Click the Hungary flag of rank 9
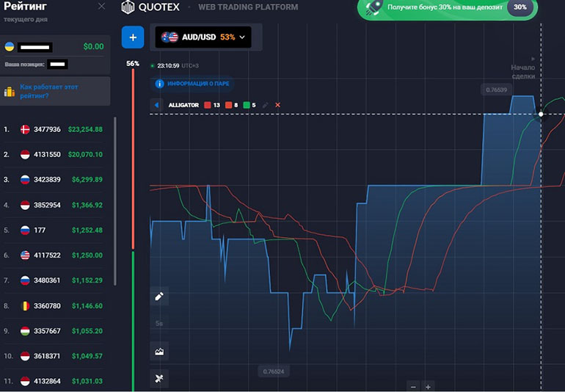The width and height of the screenshot is (565, 392). coord(25,330)
